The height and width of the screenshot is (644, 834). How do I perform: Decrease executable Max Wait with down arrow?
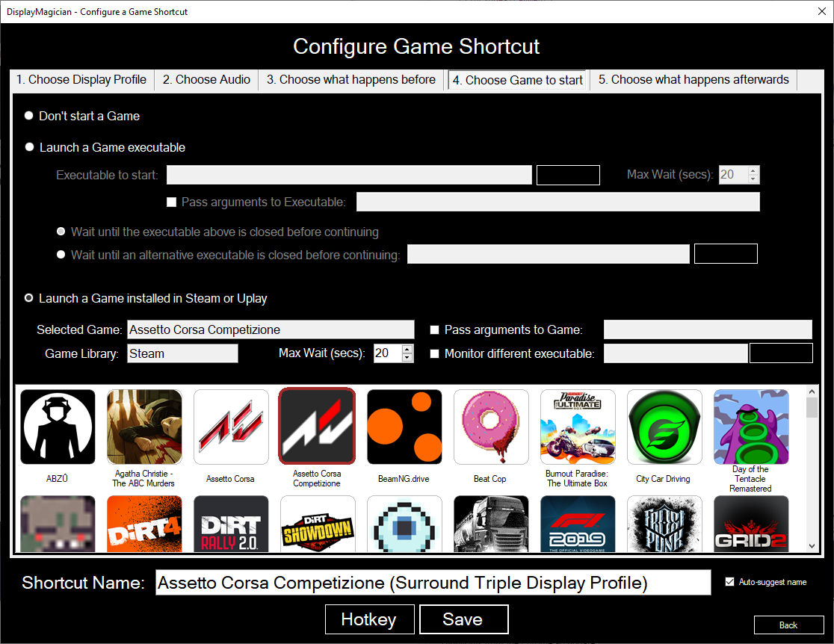click(753, 179)
